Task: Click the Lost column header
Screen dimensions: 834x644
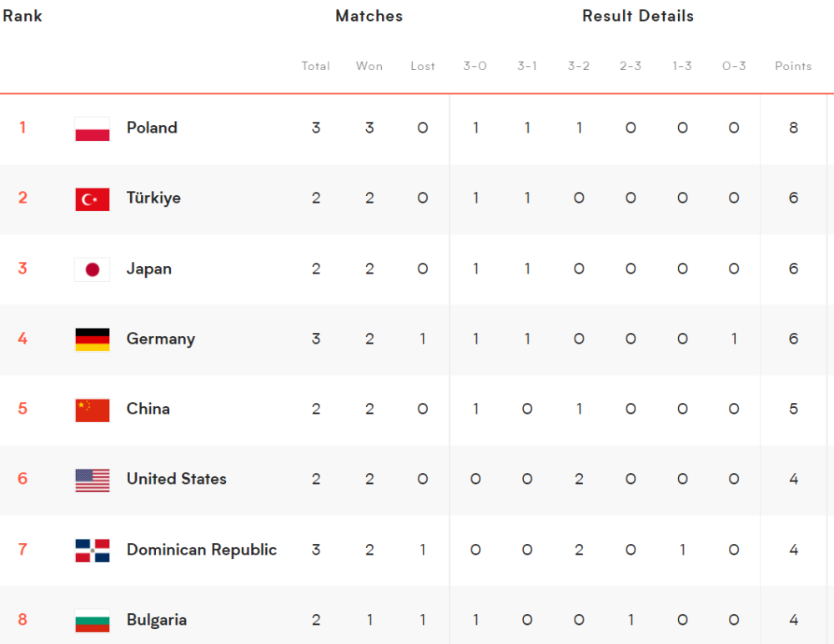Action: tap(422, 66)
